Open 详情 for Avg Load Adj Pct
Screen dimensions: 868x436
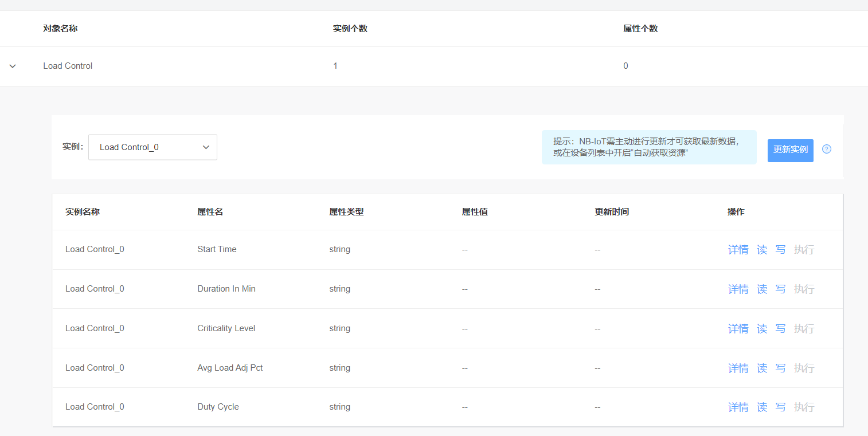click(x=738, y=368)
